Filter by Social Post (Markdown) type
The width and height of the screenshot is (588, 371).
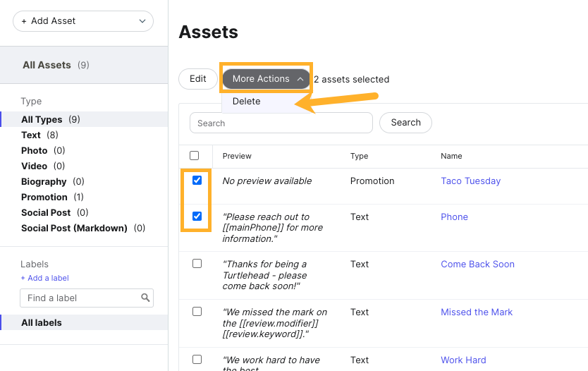pyautogui.click(x=74, y=229)
